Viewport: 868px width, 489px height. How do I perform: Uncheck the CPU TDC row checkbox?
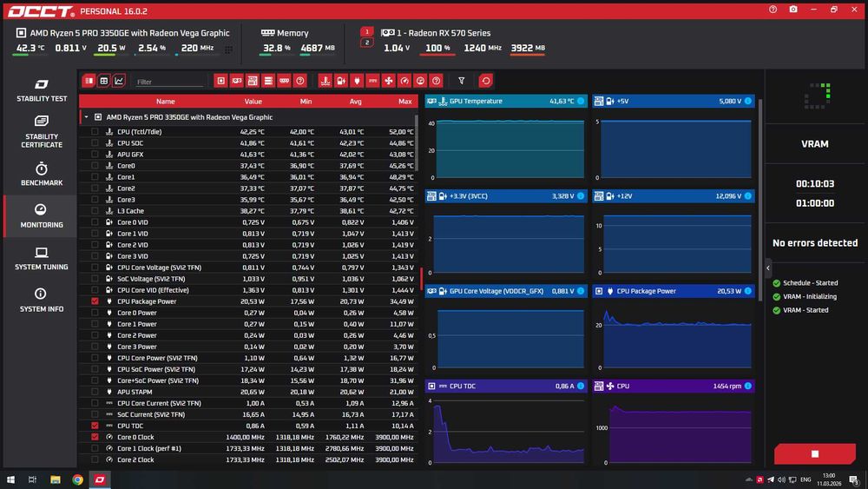point(95,426)
